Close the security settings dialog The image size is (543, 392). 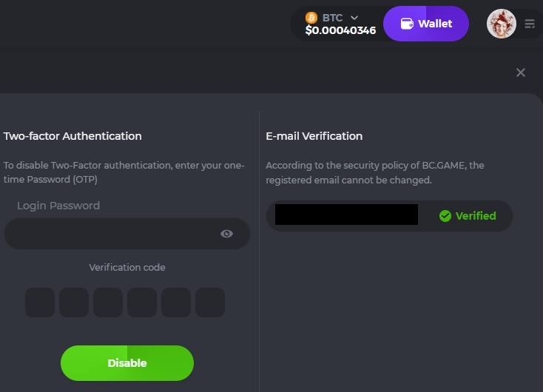521,72
